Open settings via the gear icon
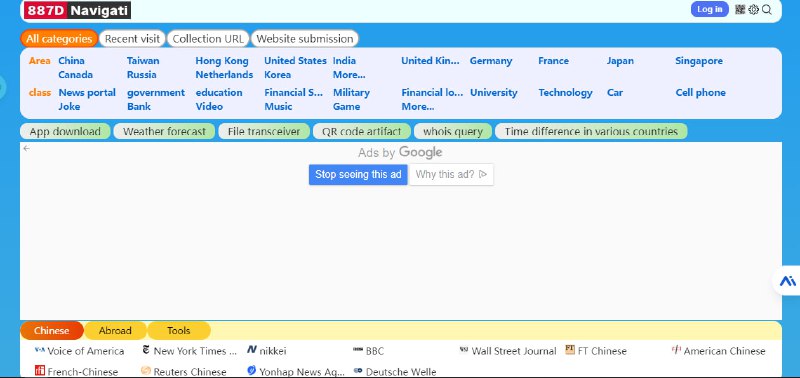This screenshot has width=800, height=378. pyautogui.click(x=753, y=9)
